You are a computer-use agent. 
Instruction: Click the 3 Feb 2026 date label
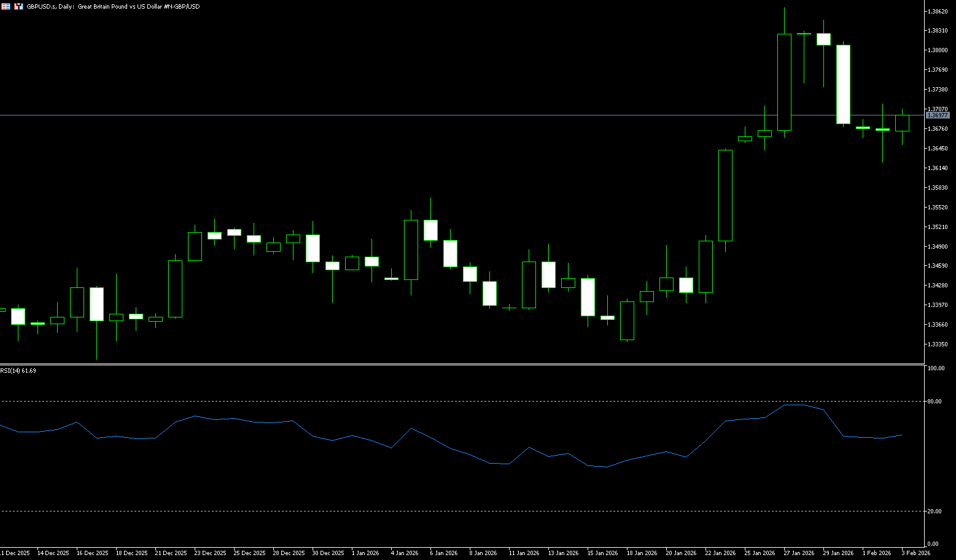tap(915, 553)
